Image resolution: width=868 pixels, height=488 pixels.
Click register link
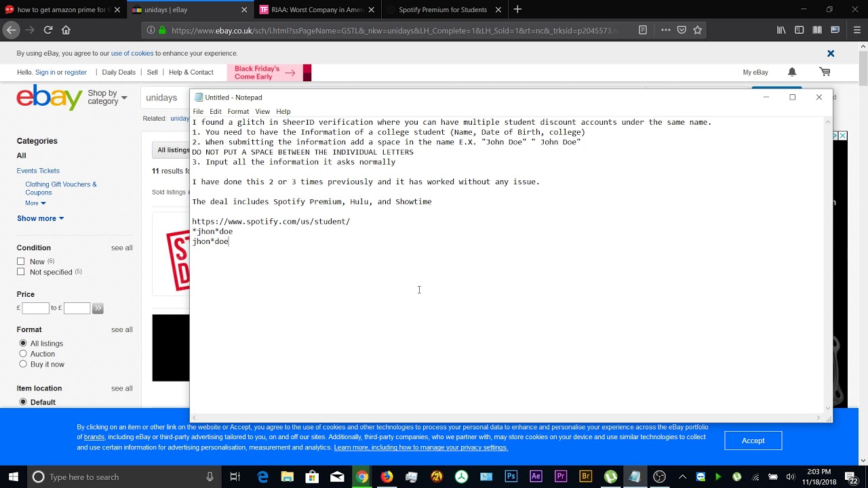pyautogui.click(x=75, y=72)
